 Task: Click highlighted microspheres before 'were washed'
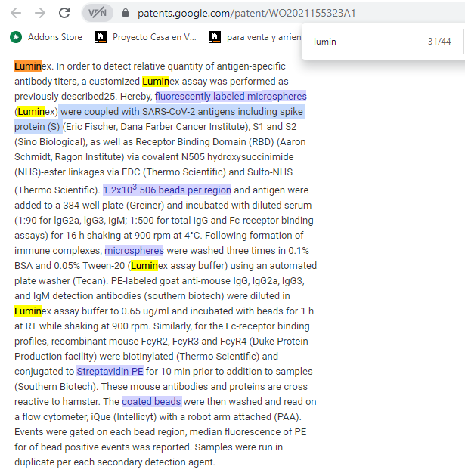point(134,250)
